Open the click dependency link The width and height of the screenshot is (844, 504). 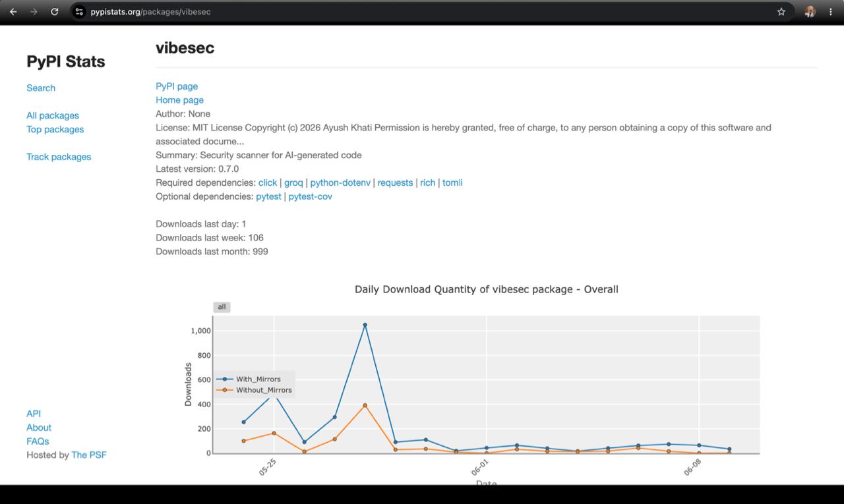point(268,182)
